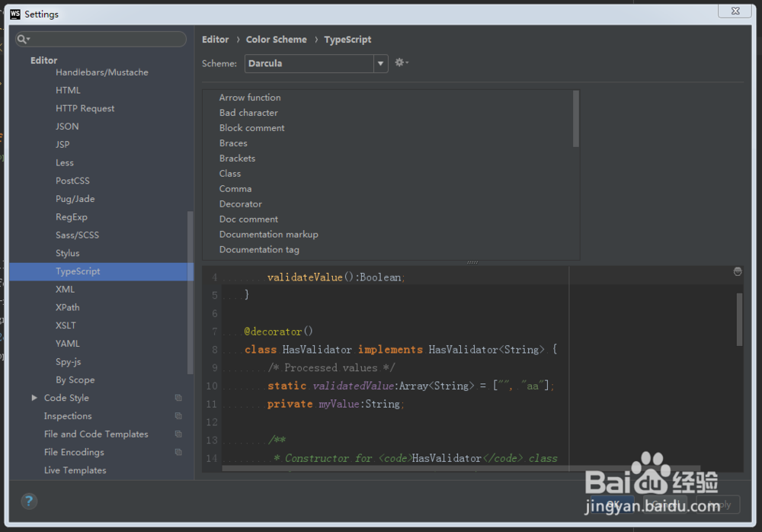
Task: Click Color Scheme breadcrumb
Action: pyautogui.click(x=276, y=40)
